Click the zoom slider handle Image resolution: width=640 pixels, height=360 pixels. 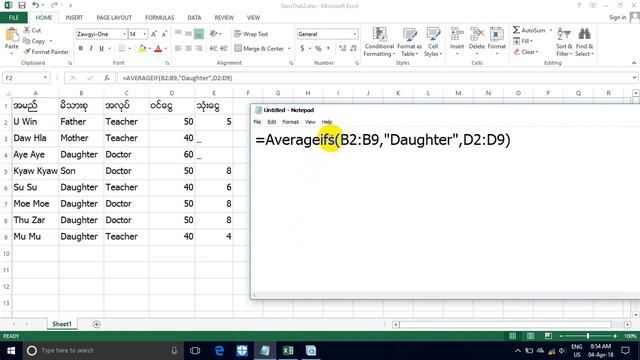pyautogui.click(x=588, y=336)
